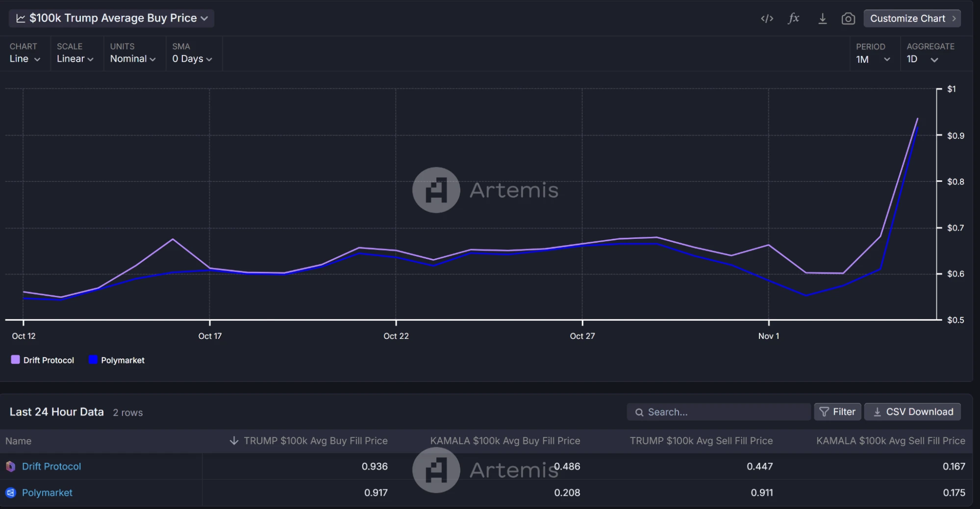Screen dimensions: 980x509
Task: Sort by KAMALA $100k Avg Buy Fill Price
Action: pos(505,441)
